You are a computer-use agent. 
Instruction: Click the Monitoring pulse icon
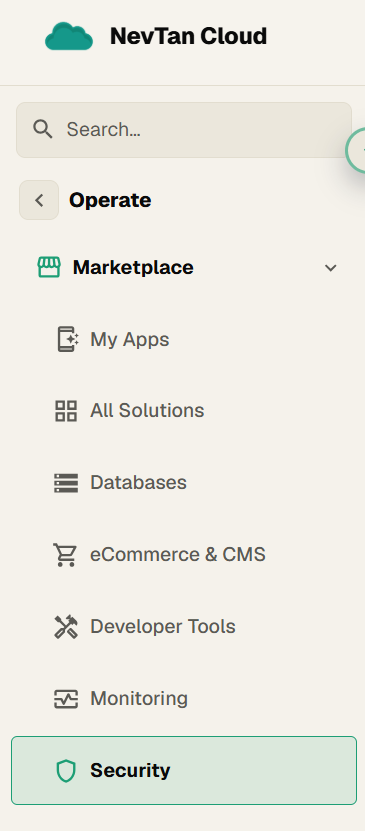coord(66,699)
